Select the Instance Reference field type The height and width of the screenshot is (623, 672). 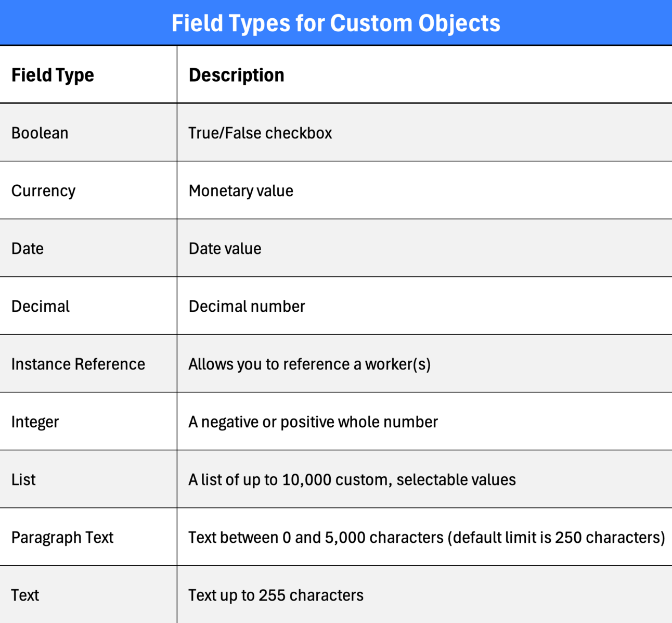click(78, 364)
